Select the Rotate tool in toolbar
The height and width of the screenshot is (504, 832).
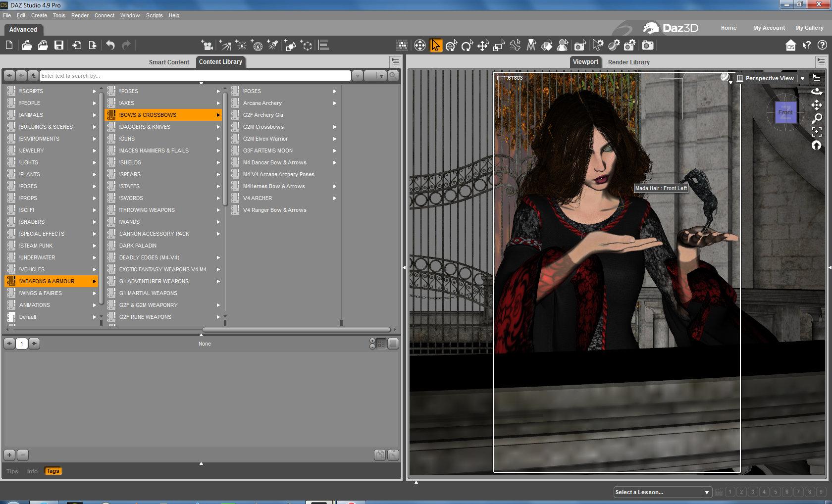tap(467, 46)
